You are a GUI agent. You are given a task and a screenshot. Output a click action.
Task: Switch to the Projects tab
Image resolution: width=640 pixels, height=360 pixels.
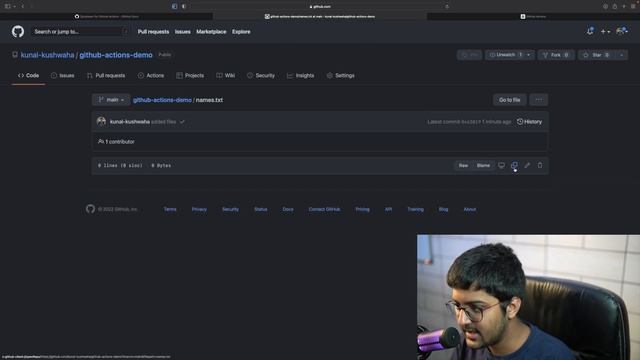tap(190, 76)
